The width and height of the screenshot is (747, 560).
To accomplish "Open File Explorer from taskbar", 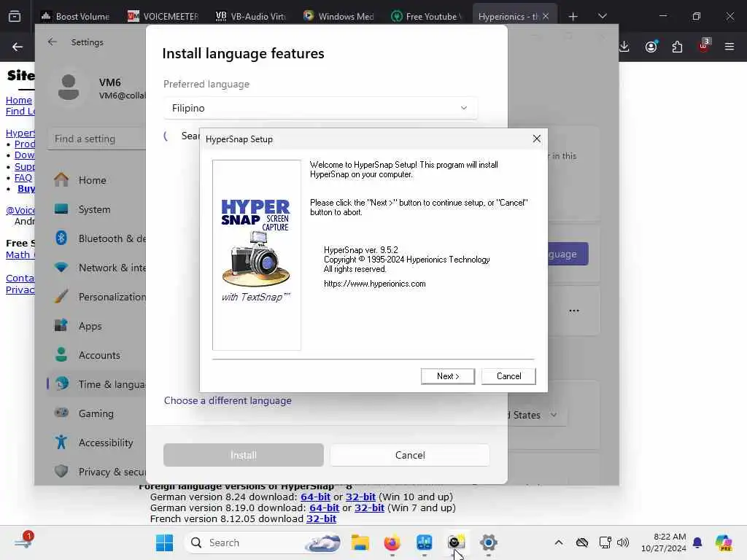I will pyautogui.click(x=360, y=542).
